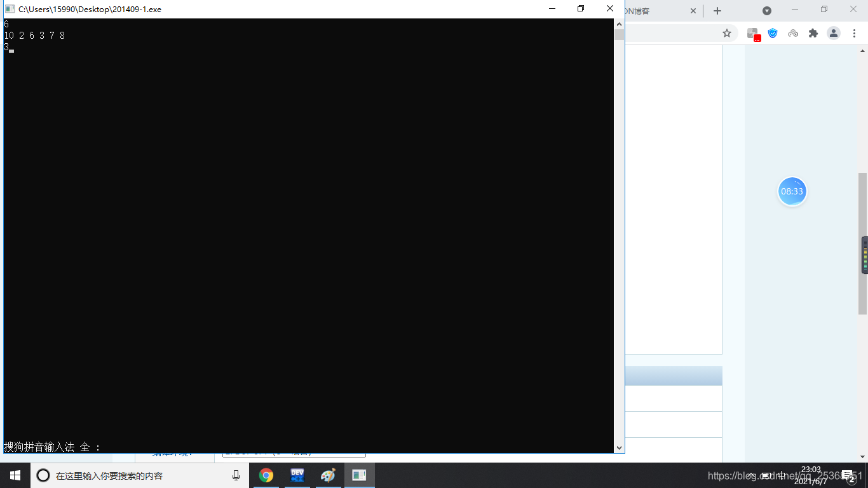The width and height of the screenshot is (868, 488).
Task: Click the sidebar handle at Chrome's right edge
Action: [x=865, y=255]
